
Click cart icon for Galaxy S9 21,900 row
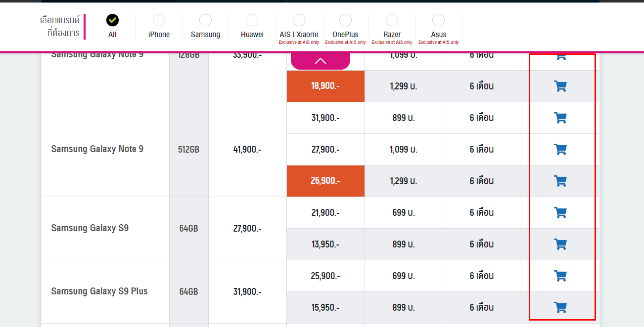pyautogui.click(x=560, y=213)
